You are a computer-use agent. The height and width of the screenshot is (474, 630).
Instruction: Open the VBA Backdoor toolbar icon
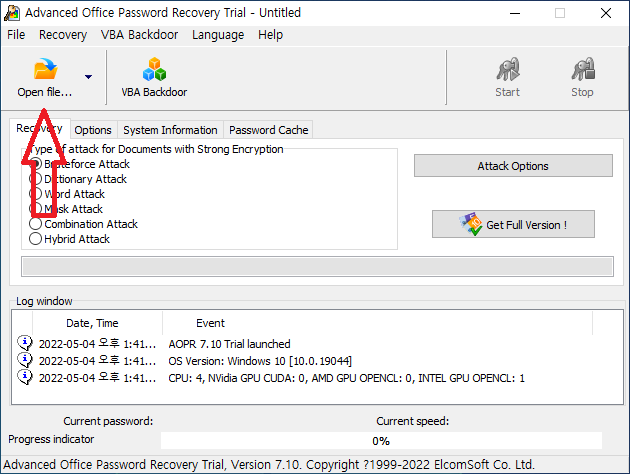tap(154, 70)
